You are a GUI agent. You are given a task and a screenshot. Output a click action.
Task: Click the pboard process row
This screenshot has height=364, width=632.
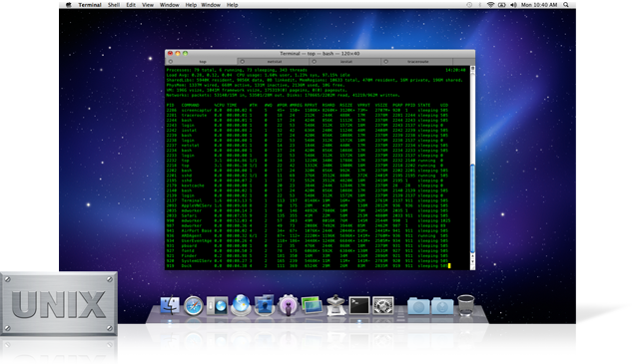click(308, 245)
